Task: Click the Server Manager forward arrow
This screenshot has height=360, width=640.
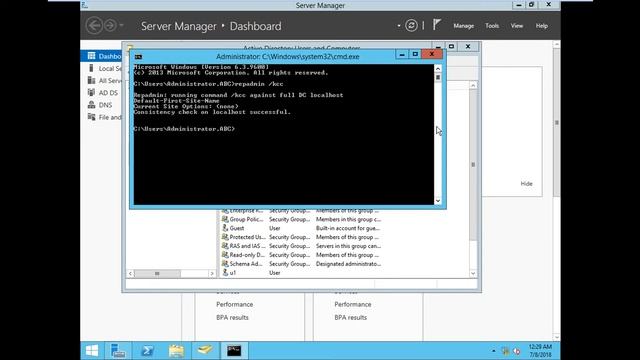Action: click(x=110, y=26)
